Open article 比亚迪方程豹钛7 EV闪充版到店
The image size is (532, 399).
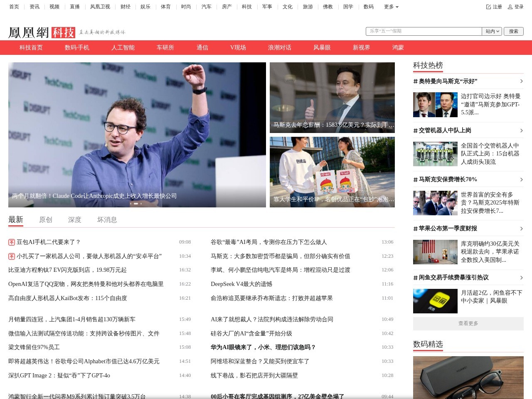[x=67, y=270]
